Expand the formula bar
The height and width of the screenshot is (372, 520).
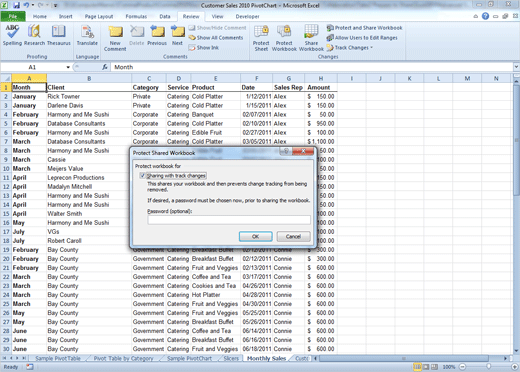pyautogui.click(x=516, y=67)
